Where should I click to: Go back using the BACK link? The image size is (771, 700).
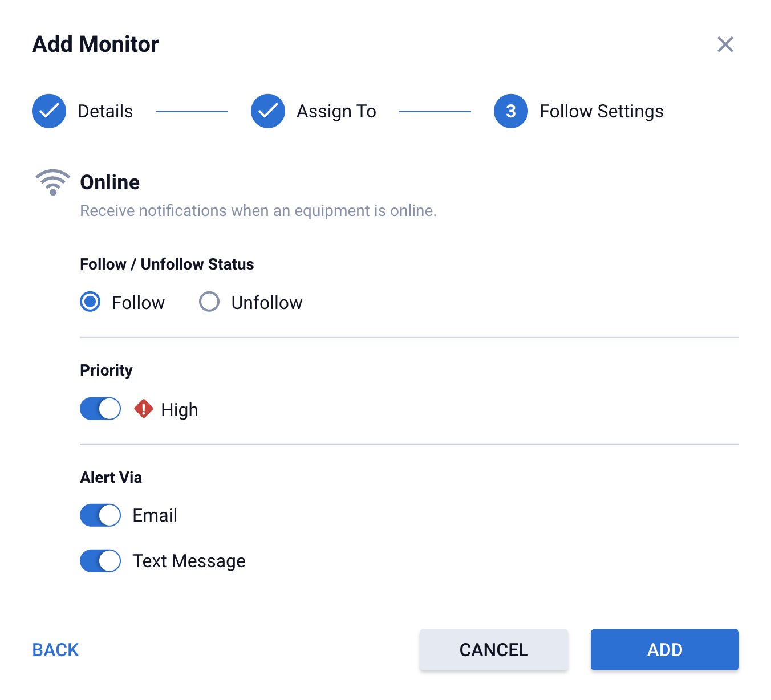(x=55, y=650)
